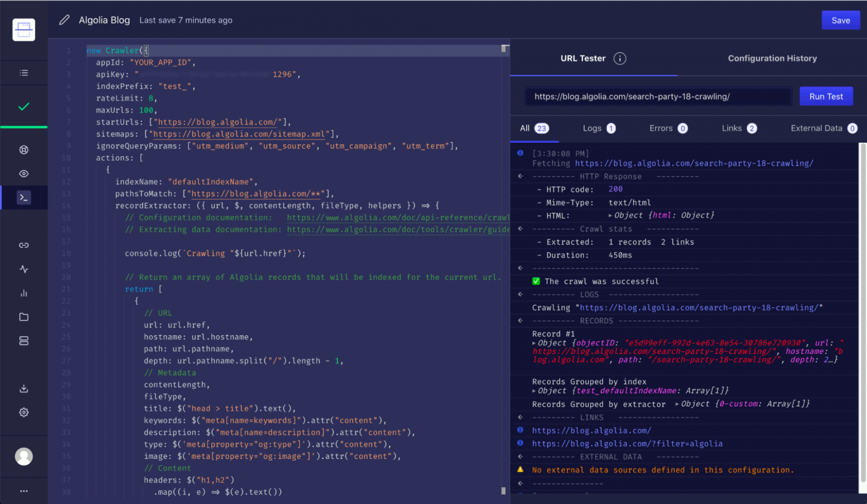The height and width of the screenshot is (504, 867).
Task: Click the HTTP code 200 value
Action: pos(615,189)
